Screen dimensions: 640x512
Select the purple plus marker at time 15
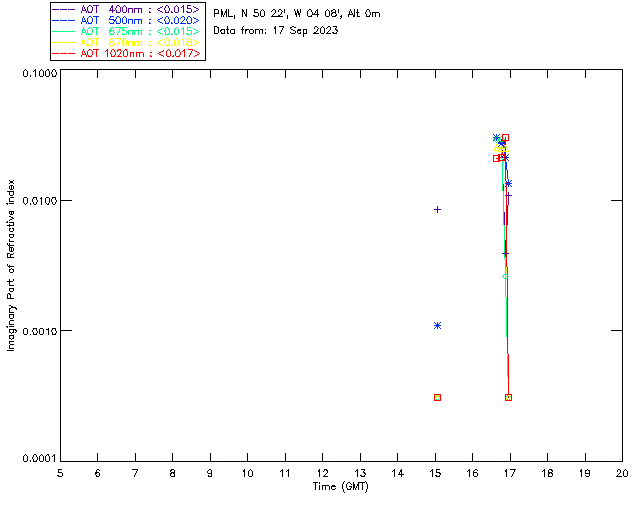pyautogui.click(x=437, y=209)
